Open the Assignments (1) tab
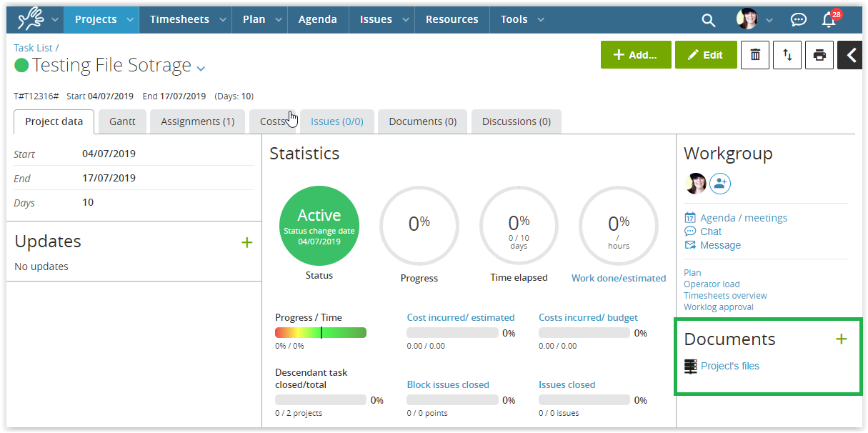868x433 pixels. pyautogui.click(x=197, y=121)
